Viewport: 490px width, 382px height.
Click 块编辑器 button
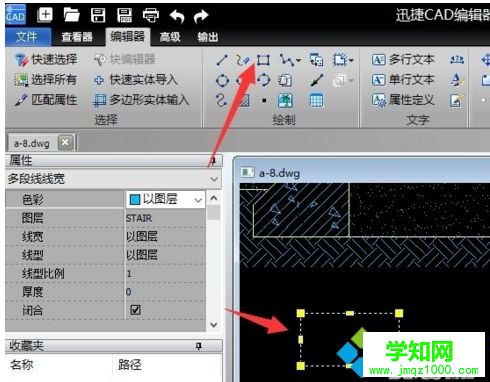125,60
